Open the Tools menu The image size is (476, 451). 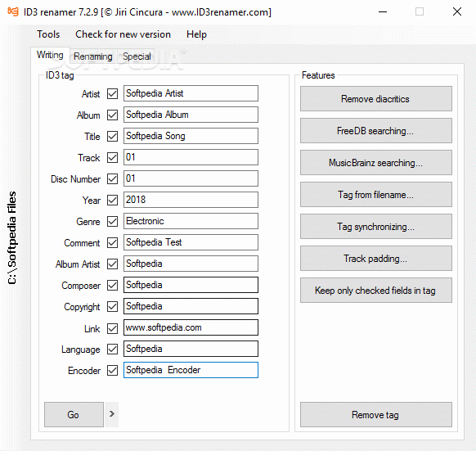pos(48,34)
